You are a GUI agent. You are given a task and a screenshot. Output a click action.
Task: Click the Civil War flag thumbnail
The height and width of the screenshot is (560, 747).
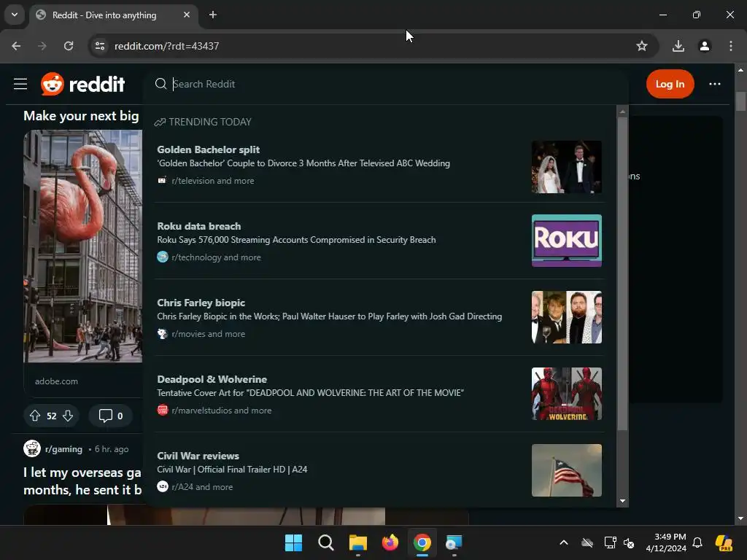click(566, 470)
